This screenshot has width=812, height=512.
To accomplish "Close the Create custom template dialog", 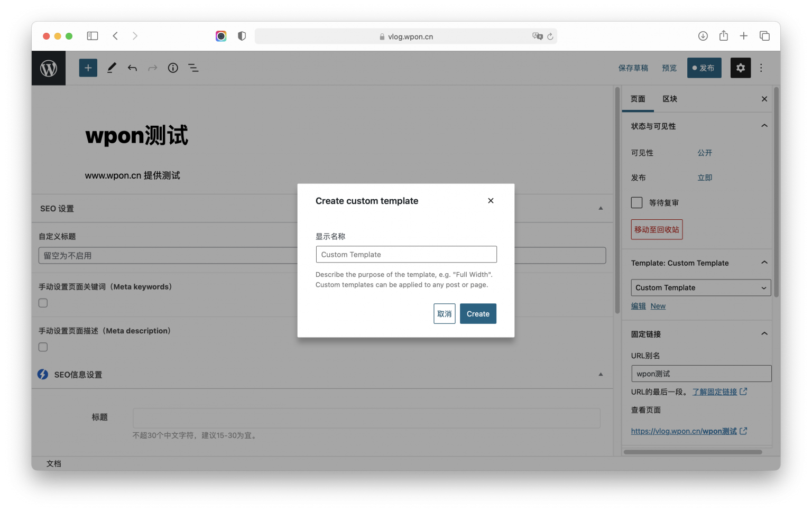I will point(491,201).
